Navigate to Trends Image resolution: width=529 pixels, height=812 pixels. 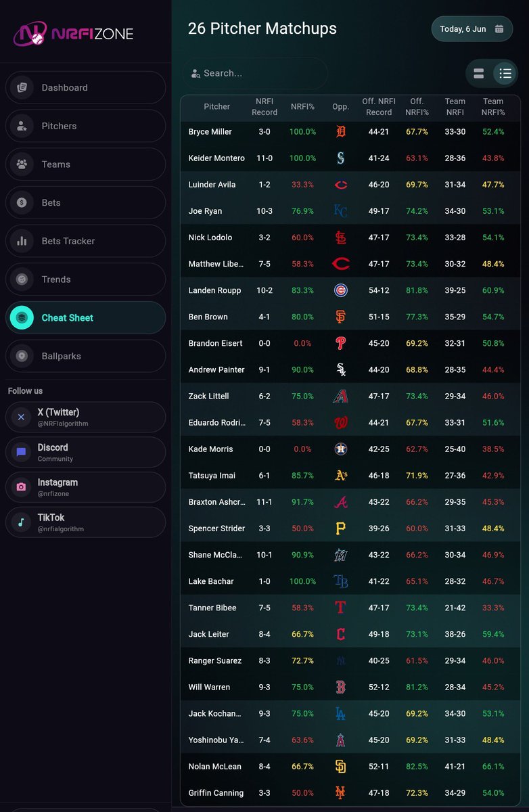point(85,279)
